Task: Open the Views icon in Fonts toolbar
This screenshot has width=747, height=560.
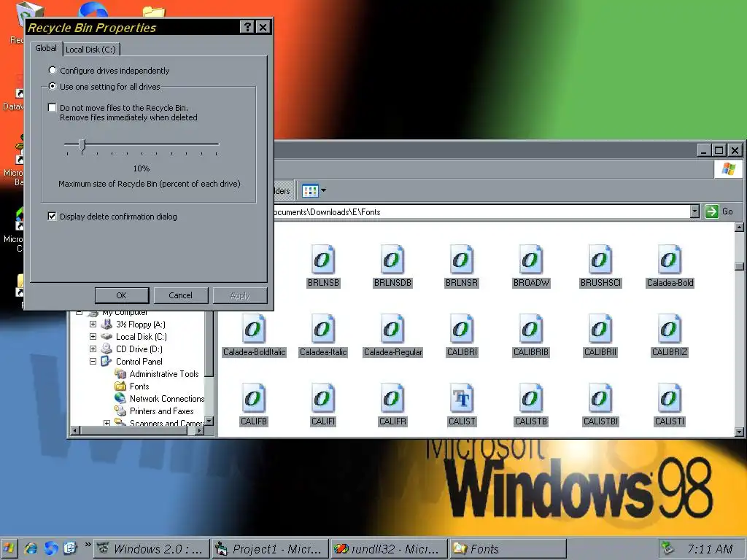Action: pos(310,191)
